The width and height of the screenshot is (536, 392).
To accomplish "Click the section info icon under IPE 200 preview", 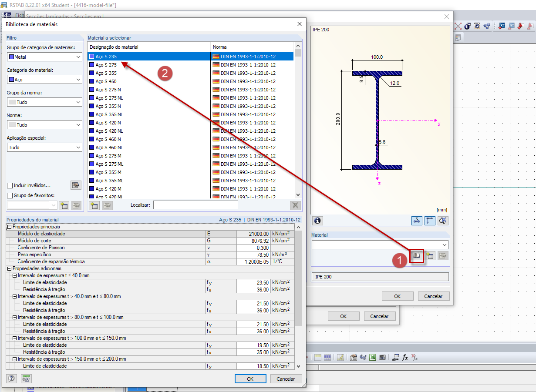I will click(x=318, y=221).
